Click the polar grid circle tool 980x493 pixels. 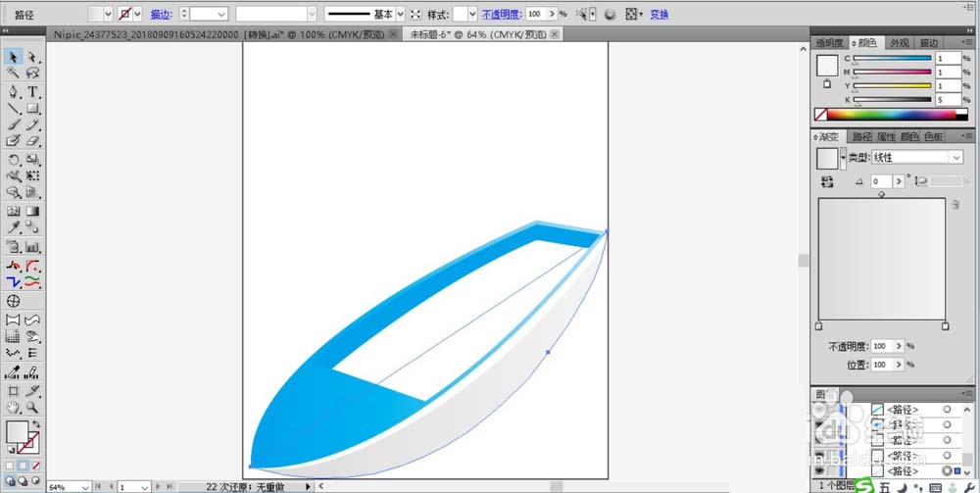(x=13, y=301)
